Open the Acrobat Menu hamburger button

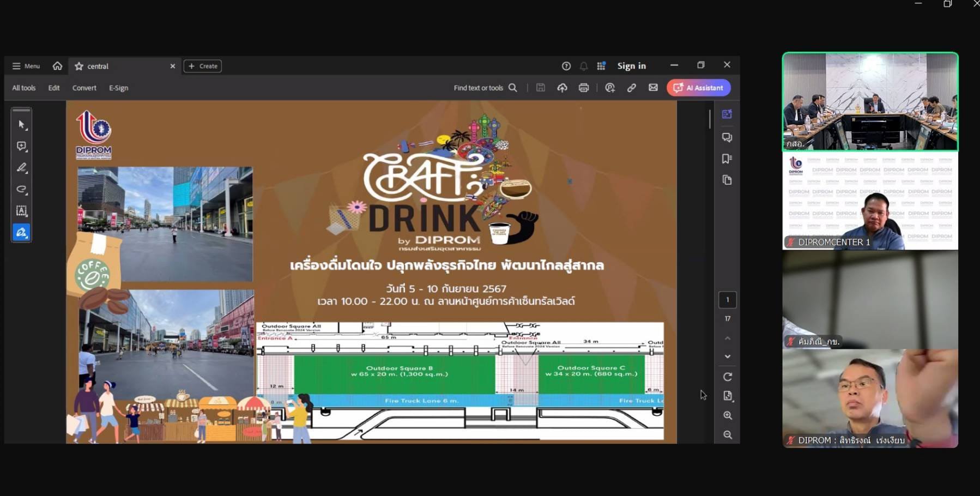click(26, 66)
